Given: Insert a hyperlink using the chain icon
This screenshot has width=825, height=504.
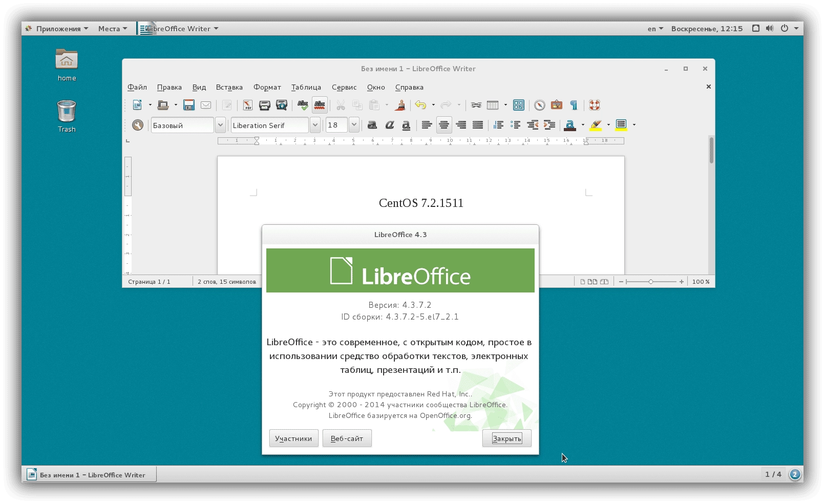Looking at the screenshot, I should point(476,105).
